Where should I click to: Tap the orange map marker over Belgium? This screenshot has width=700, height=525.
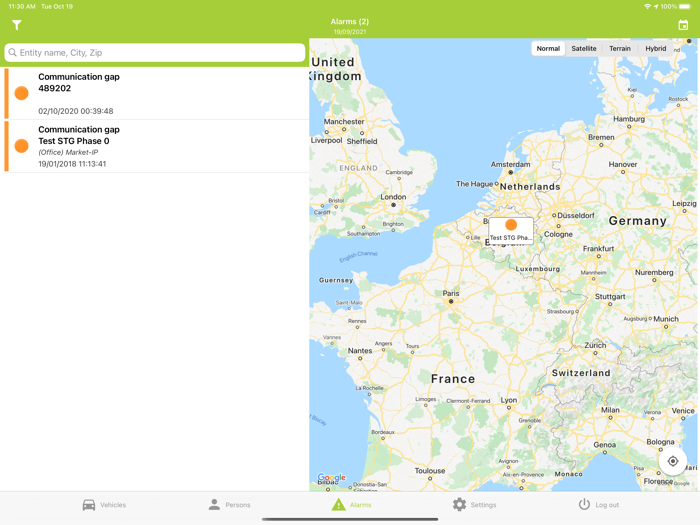(511, 224)
